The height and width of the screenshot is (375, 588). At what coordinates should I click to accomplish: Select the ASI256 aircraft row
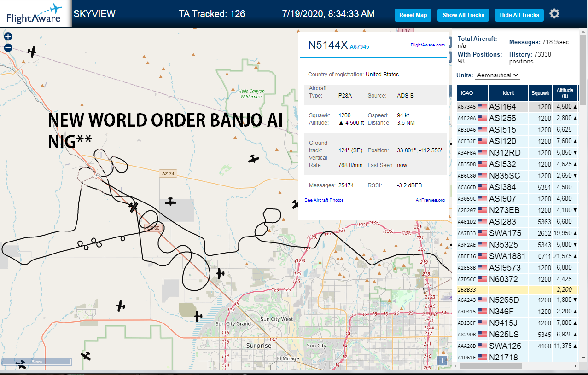517,118
